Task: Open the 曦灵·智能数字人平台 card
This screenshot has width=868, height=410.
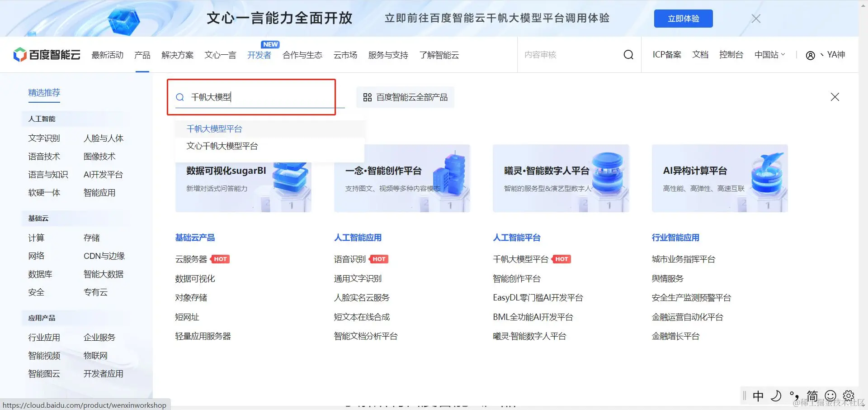Action: point(561,178)
